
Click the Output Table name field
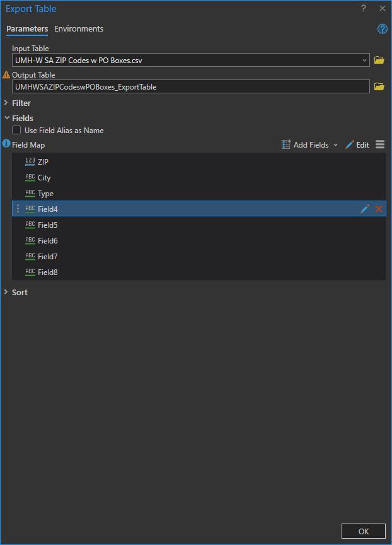click(x=190, y=87)
